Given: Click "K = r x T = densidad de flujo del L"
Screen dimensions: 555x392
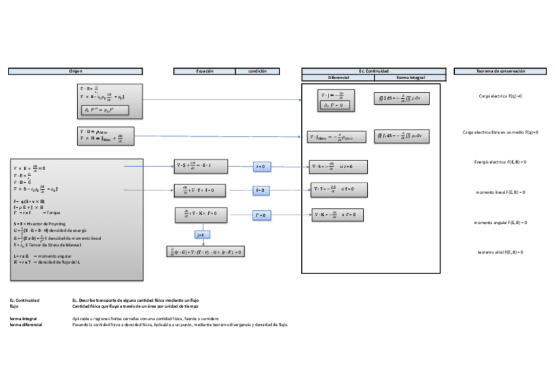Looking at the screenshot, I should click(x=46, y=262).
